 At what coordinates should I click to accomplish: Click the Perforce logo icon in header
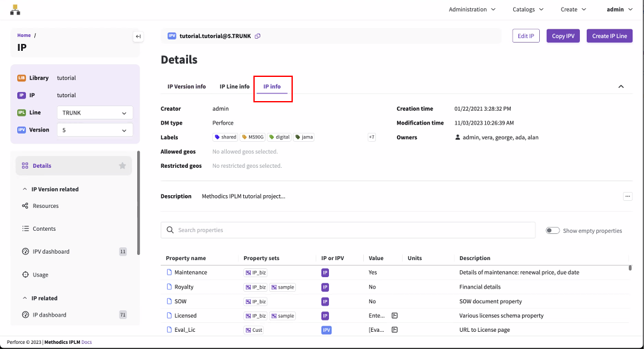pyautogui.click(x=15, y=10)
